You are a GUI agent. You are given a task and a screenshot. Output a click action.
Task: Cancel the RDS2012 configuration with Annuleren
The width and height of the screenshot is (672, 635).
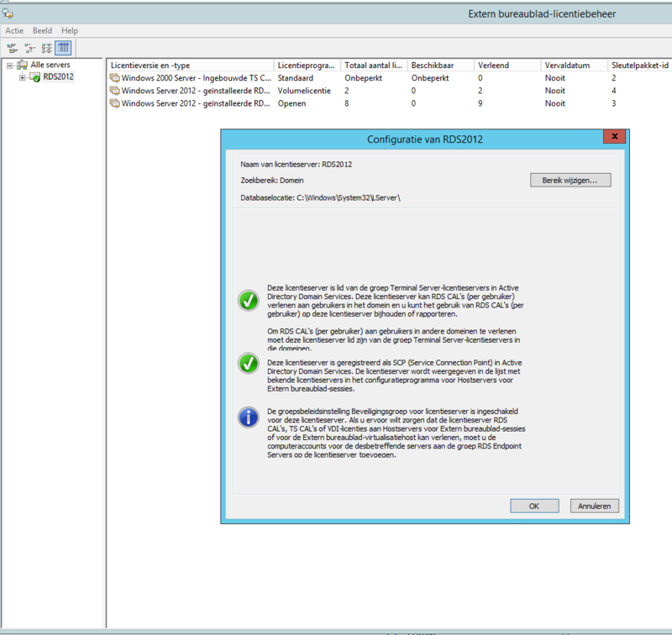point(594,506)
